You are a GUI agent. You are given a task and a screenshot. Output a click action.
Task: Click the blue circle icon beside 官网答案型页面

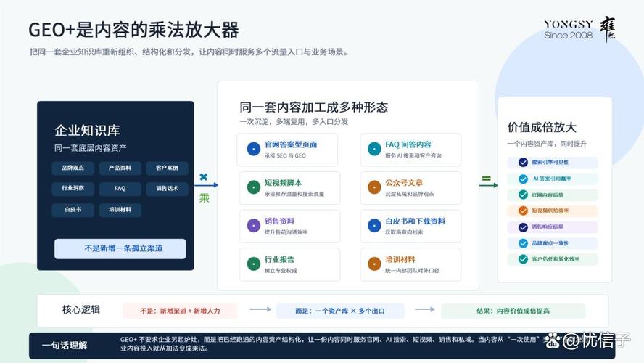pos(253,149)
